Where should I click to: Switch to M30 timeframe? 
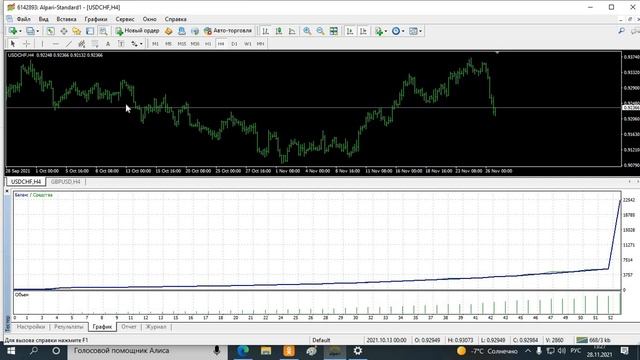[x=195, y=44]
